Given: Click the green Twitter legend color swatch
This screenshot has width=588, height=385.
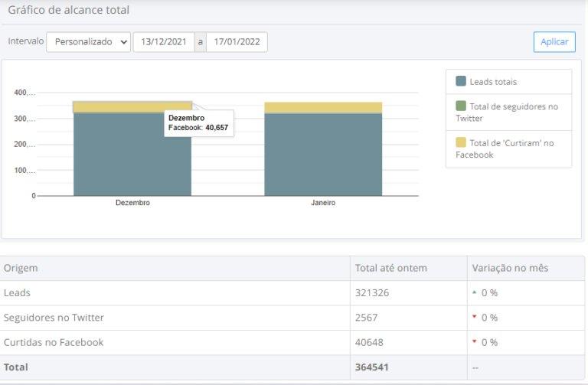Looking at the screenshot, I should click(461, 106).
